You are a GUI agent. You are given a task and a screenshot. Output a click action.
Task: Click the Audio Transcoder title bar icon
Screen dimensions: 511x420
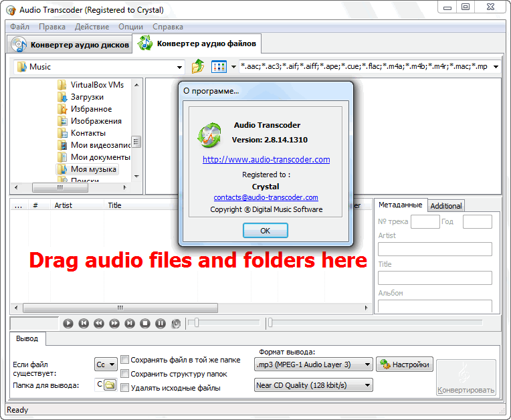tap(11, 11)
